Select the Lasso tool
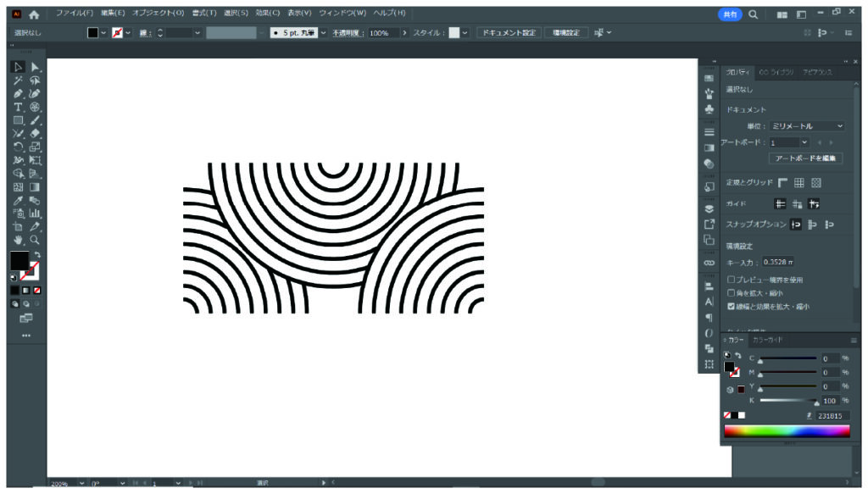Screen dimensions: 868x494 (35, 80)
